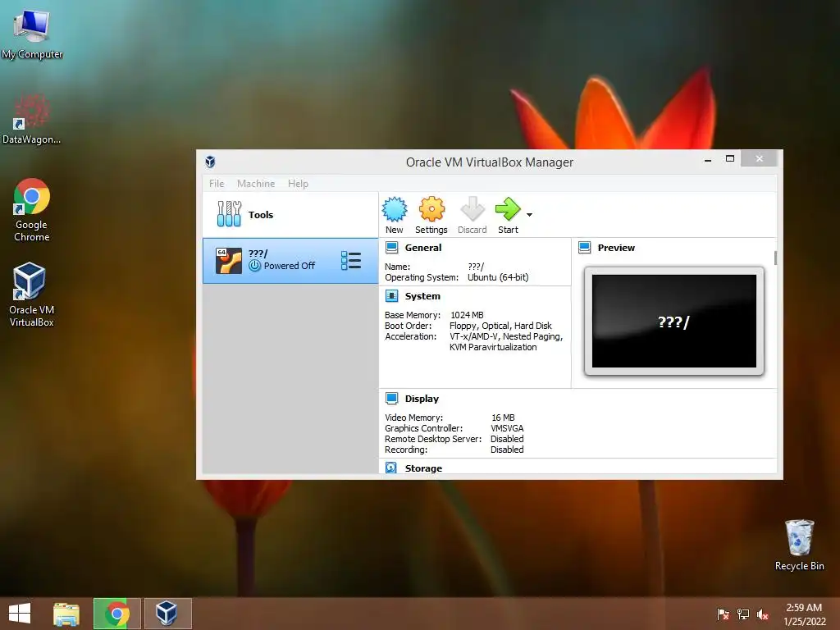Viewport: 840px width, 630px height.
Task: Close the VirtualBox Manager window
Action: coord(759,158)
